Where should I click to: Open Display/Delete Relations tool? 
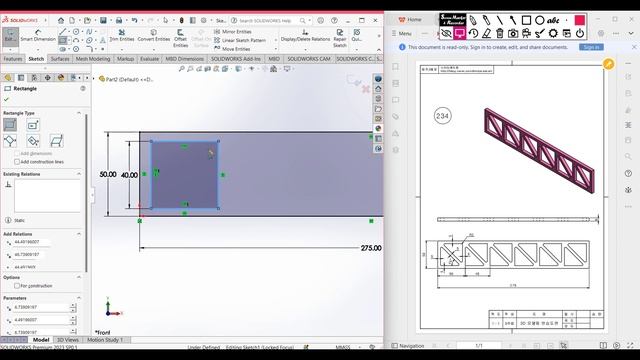pos(305,35)
